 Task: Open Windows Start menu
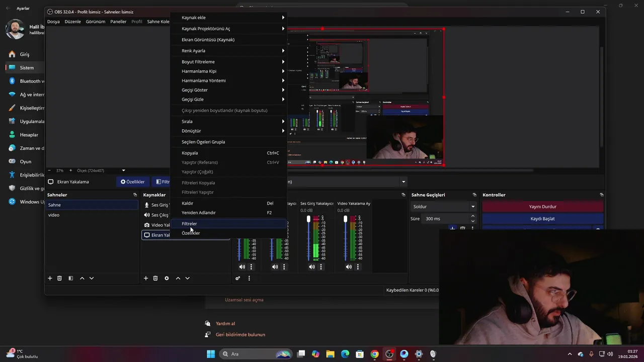(211, 354)
